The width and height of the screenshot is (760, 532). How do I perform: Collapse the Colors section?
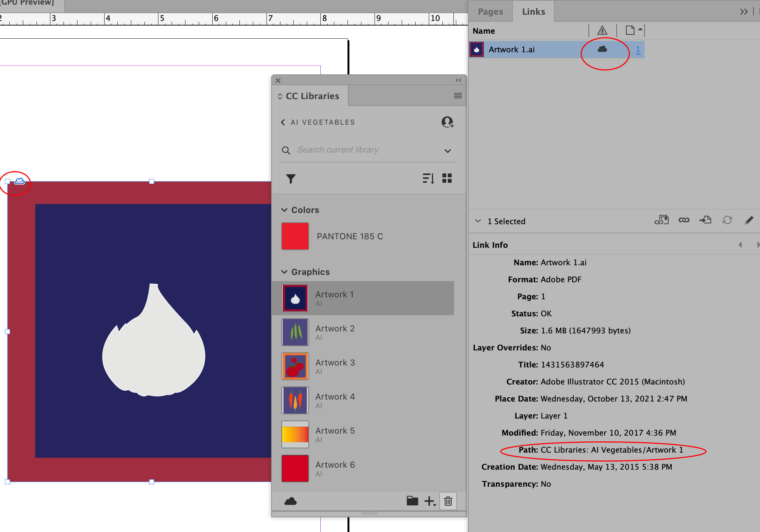285,209
